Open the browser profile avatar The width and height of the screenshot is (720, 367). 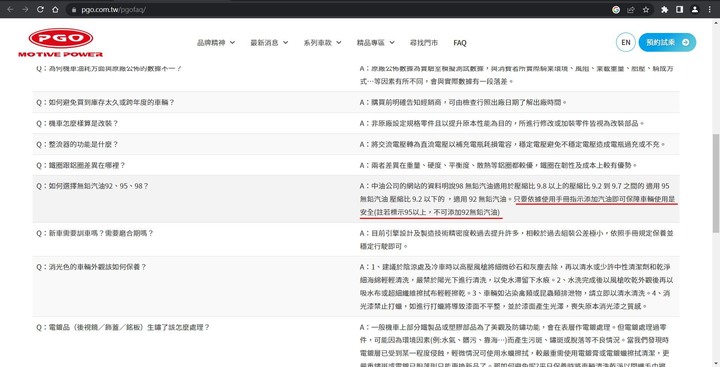tap(695, 10)
